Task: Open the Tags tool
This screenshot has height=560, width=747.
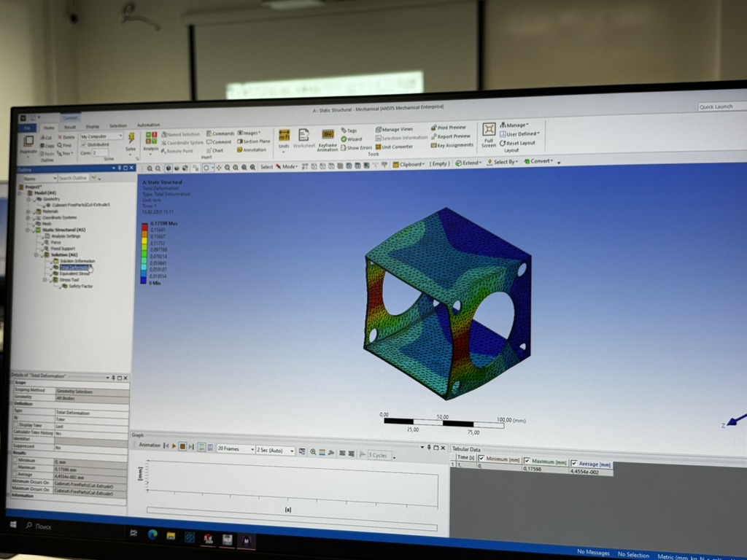Action: [349, 130]
